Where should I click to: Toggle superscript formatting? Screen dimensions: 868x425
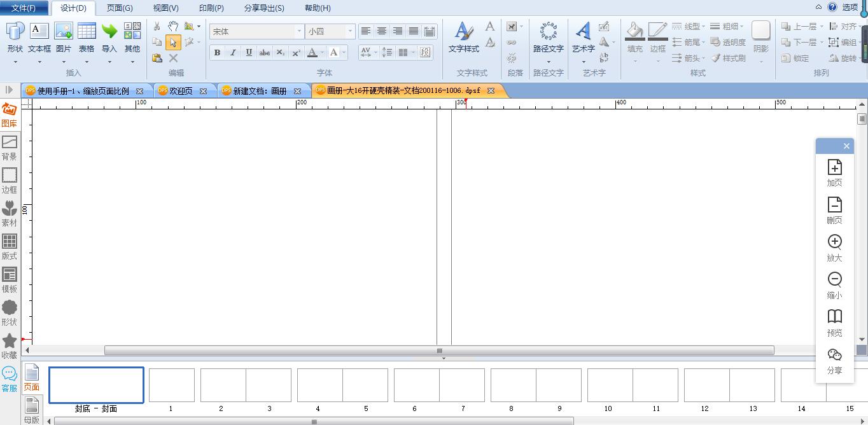click(x=297, y=53)
